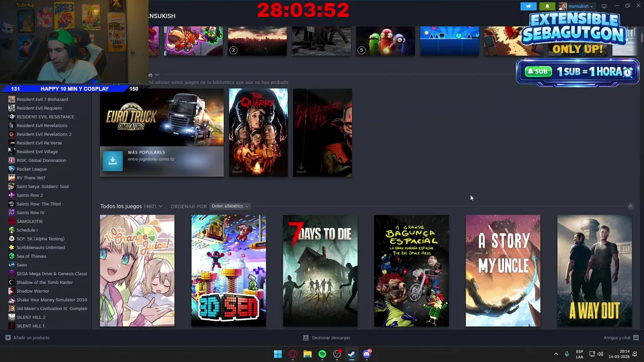Viewport: 644px width, 362px height.
Task: Open Steam announcements megaphone button
Action: [528, 7]
